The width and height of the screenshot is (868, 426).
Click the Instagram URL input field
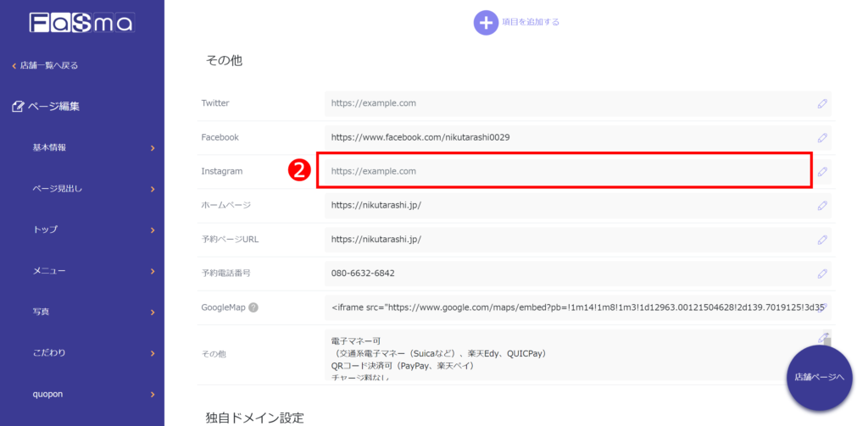click(x=564, y=171)
